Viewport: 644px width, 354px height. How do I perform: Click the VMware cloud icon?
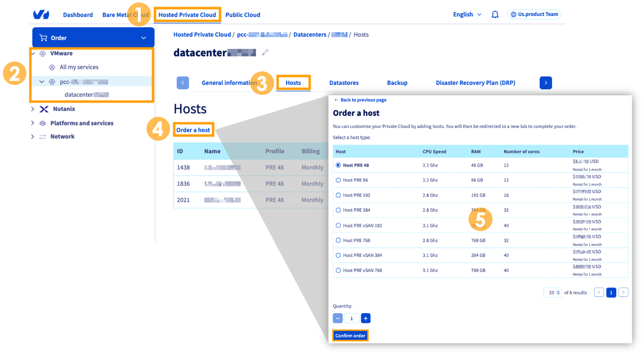point(43,54)
